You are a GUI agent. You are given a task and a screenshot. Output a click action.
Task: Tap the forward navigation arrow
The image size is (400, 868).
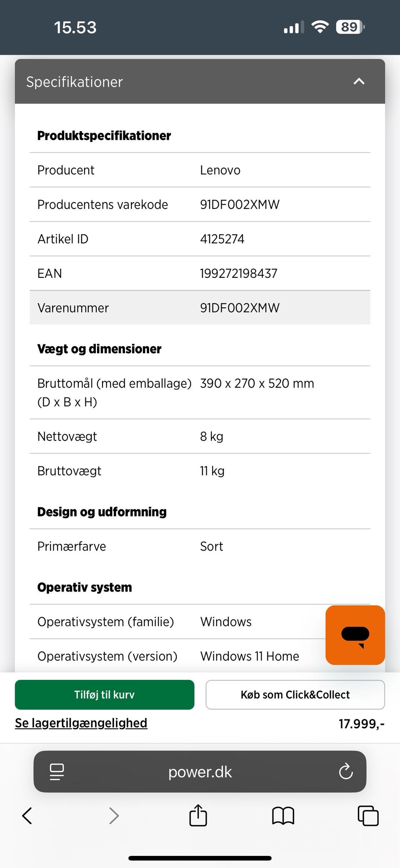point(113,815)
